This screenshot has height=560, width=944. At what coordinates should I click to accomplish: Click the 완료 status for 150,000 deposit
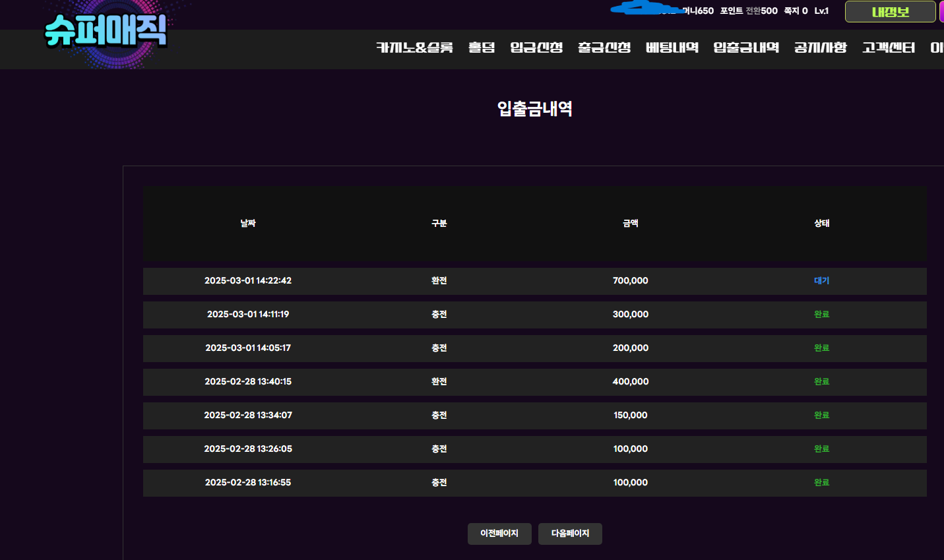[x=821, y=416]
